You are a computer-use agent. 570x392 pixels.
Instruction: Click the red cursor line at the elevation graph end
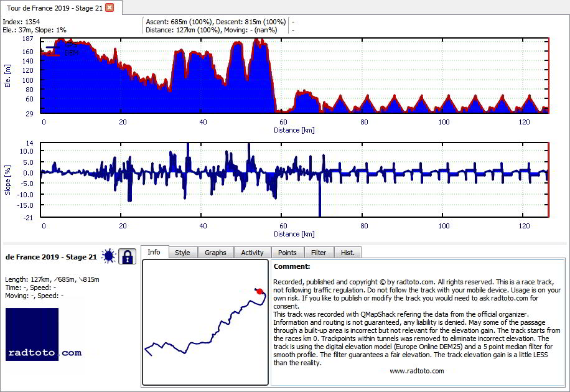pyautogui.click(x=549, y=75)
